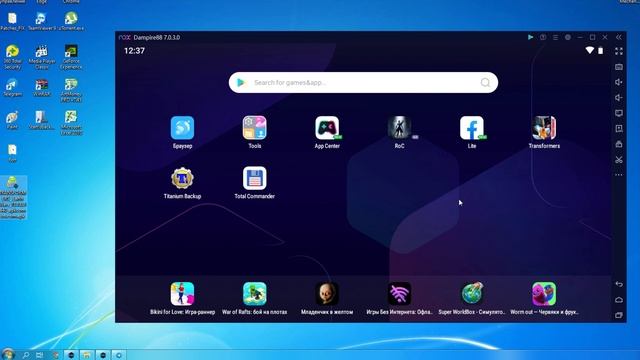Click the Wi-Fi status icon
The height and width of the screenshot is (360, 640).
[589, 50]
